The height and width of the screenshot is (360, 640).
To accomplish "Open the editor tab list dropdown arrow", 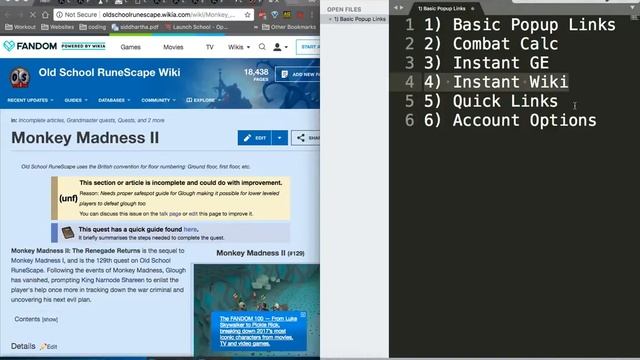I will (x=633, y=7).
